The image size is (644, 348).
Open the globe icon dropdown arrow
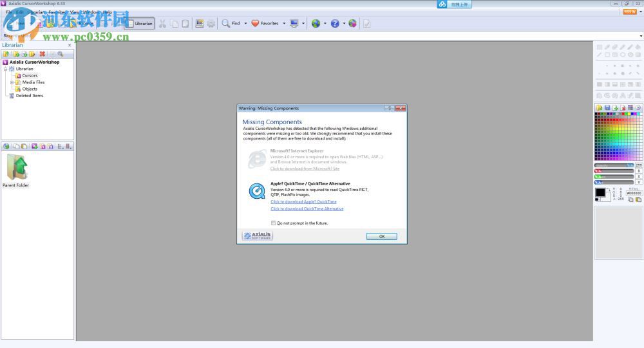pos(325,23)
